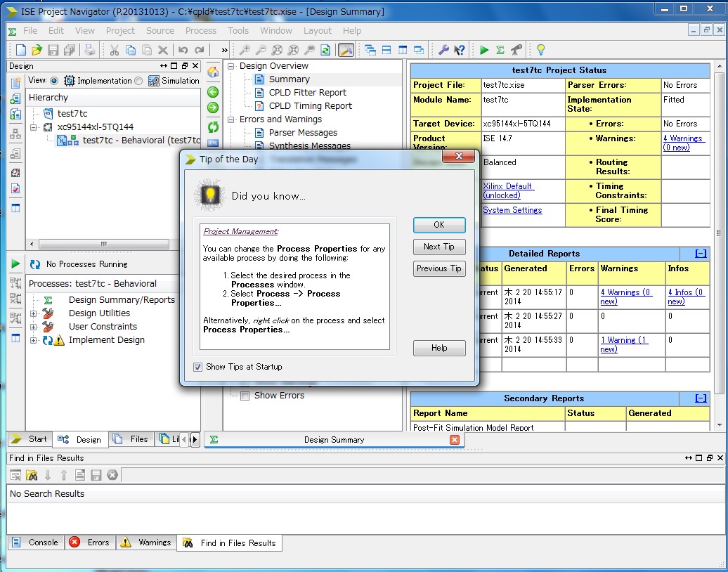Click the Zoom In magnifier icon
Screen dimensions: 728x572
point(245,50)
